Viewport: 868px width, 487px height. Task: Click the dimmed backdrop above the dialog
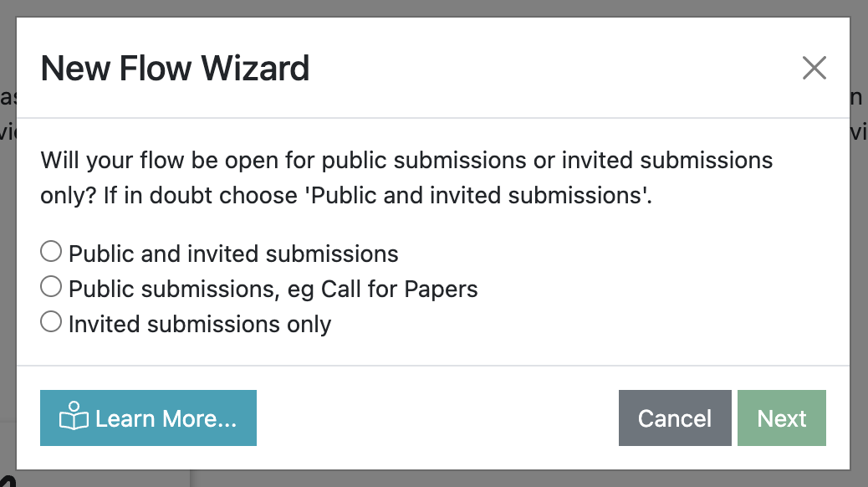[418, 8]
